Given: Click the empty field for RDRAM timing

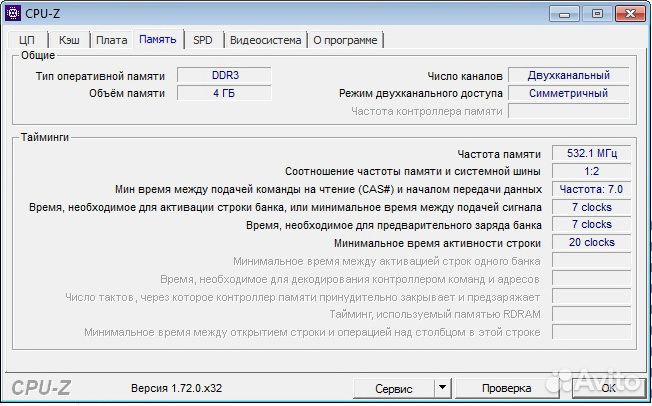Looking at the screenshot, I should 592,314.
